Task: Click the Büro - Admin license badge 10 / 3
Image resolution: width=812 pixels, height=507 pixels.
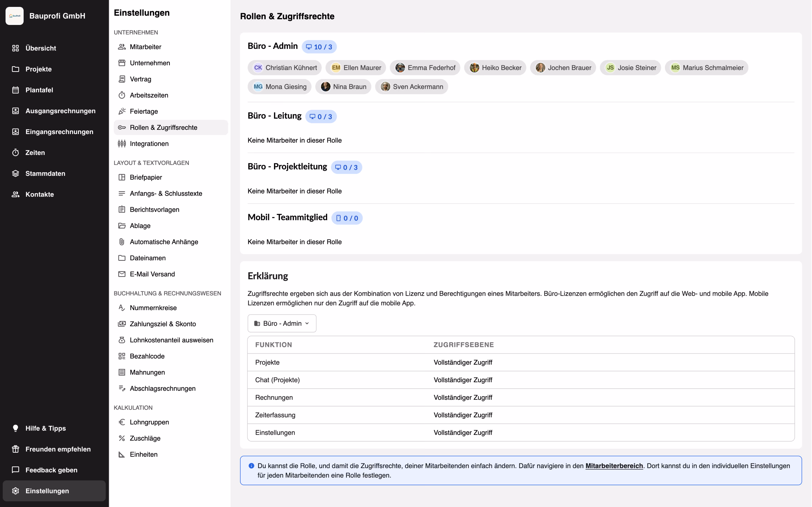Action: (319, 47)
